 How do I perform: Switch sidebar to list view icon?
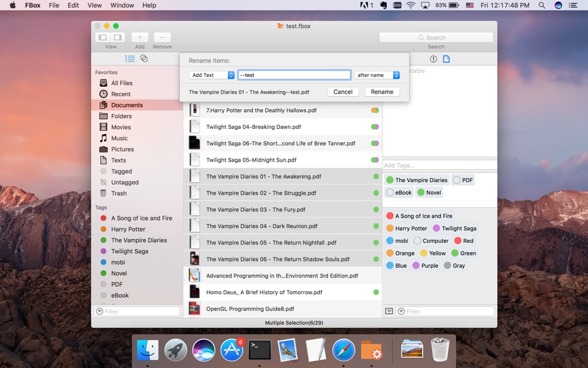(130, 59)
